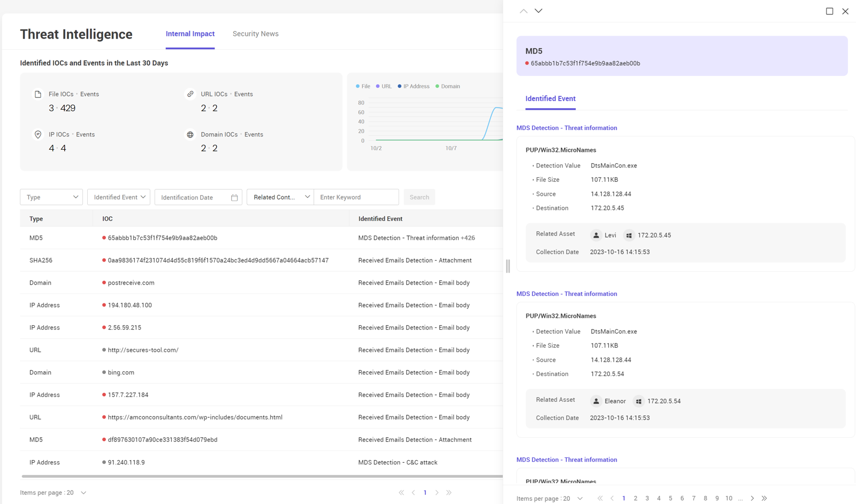
Task: Open first MDS Detection - Threat information link
Action: point(567,128)
